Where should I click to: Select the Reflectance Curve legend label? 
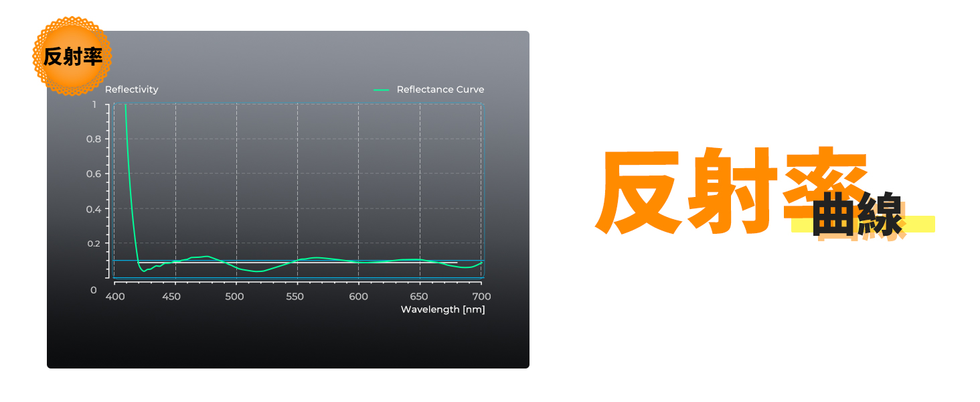[440, 90]
